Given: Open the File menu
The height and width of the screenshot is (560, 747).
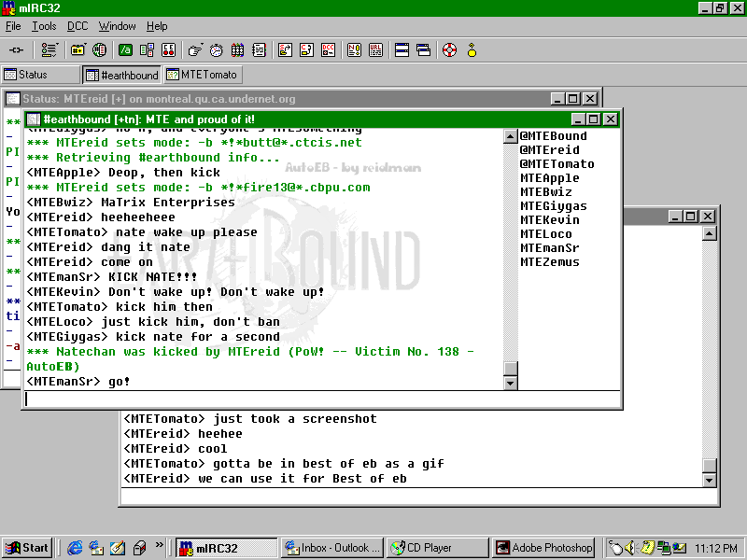Looking at the screenshot, I should pos(13,26).
